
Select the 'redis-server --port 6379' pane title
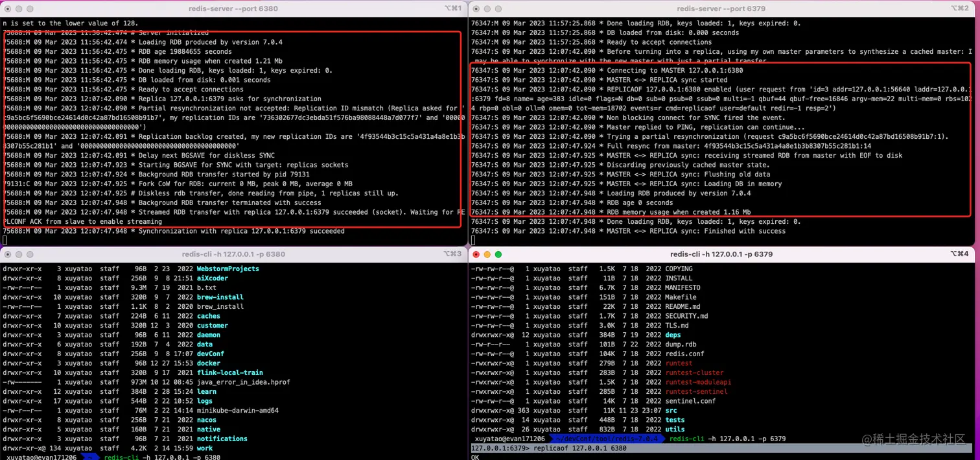coord(721,8)
